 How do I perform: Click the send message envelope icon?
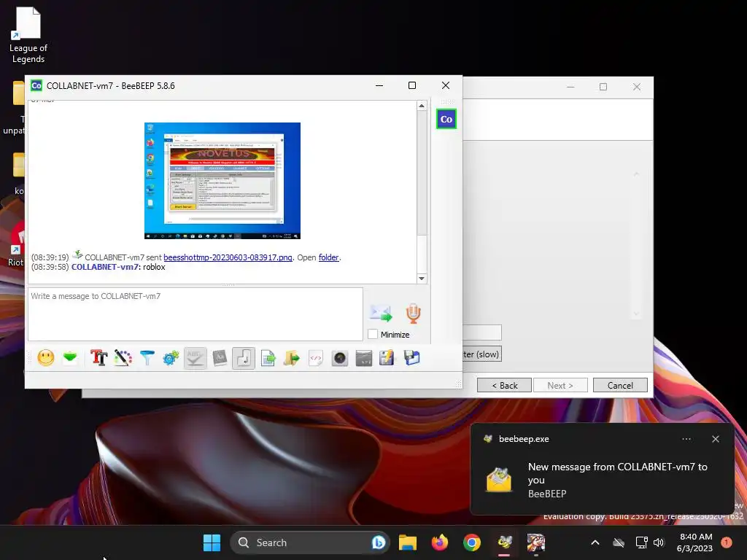[381, 313]
